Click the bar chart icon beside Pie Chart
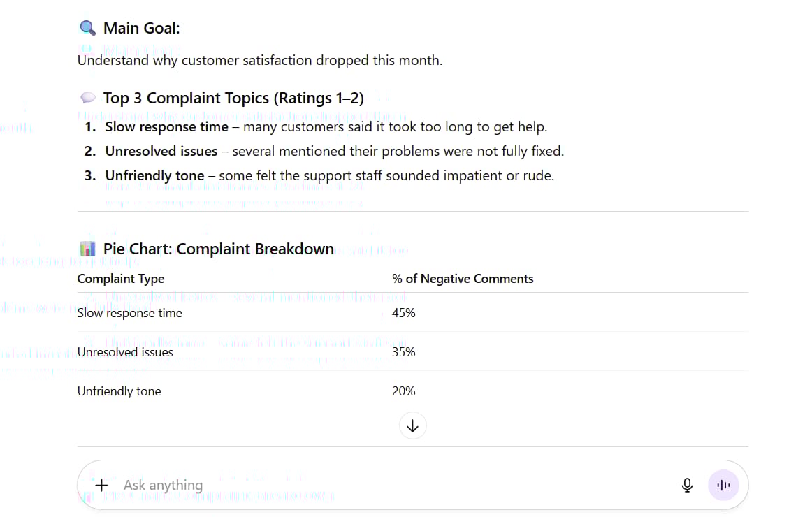 pyautogui.click(x=87, y=249)
